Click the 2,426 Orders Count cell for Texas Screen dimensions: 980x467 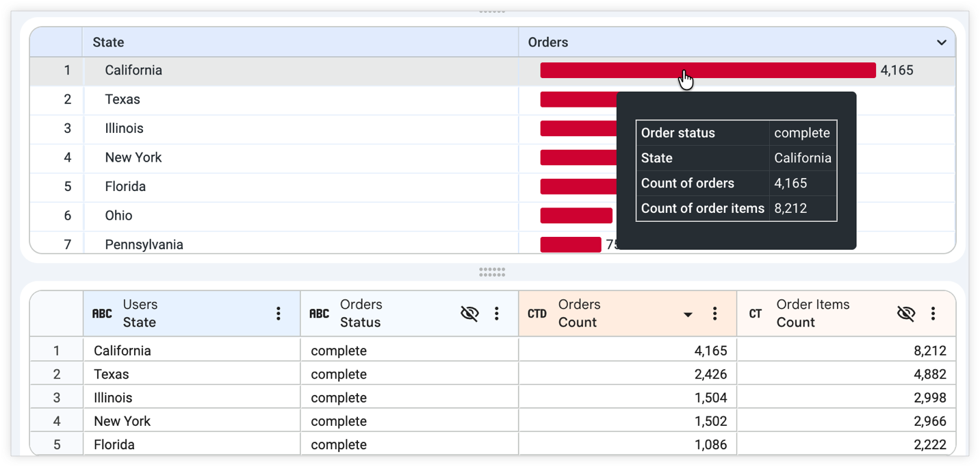pos(628,375)
